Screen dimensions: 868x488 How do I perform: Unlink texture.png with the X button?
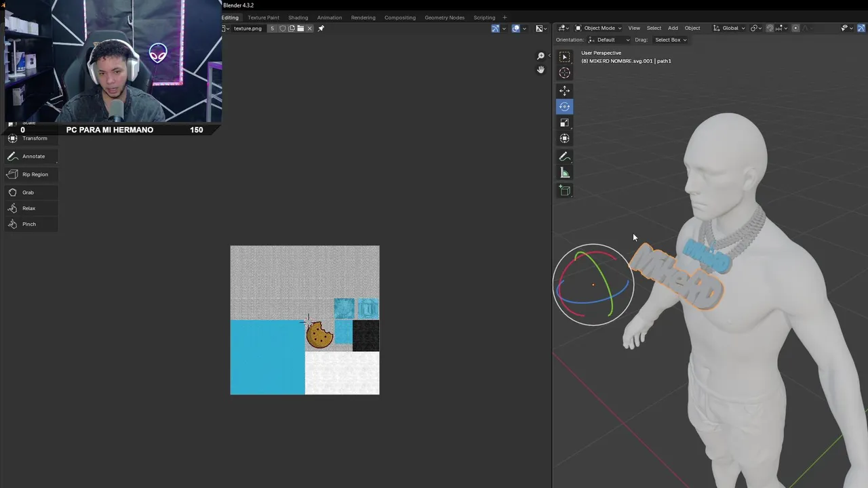(x=309, y=28)
